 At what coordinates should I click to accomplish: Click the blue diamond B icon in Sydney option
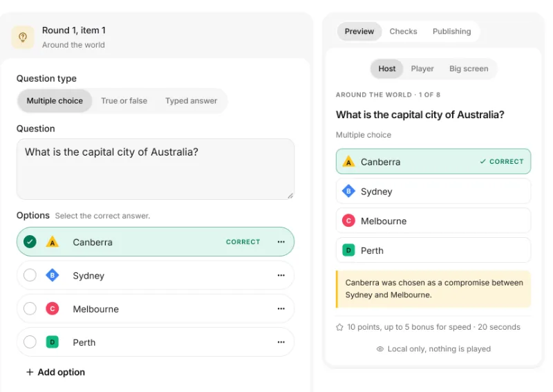53,275
